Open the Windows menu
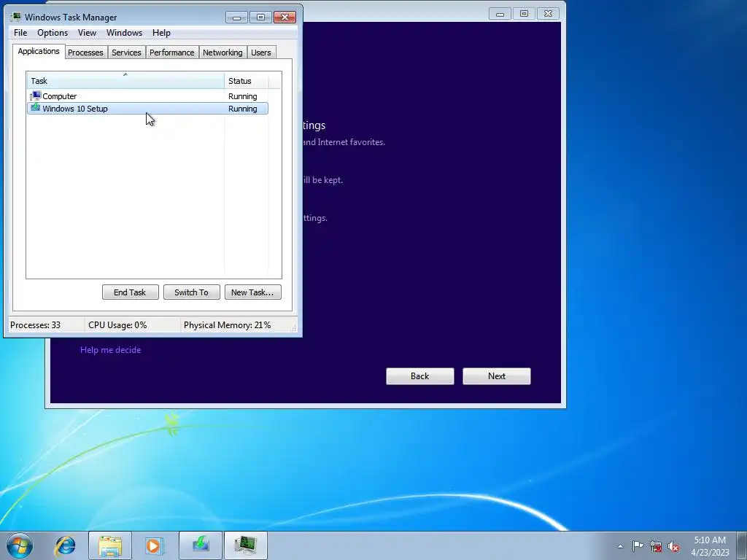 (124, 33)
